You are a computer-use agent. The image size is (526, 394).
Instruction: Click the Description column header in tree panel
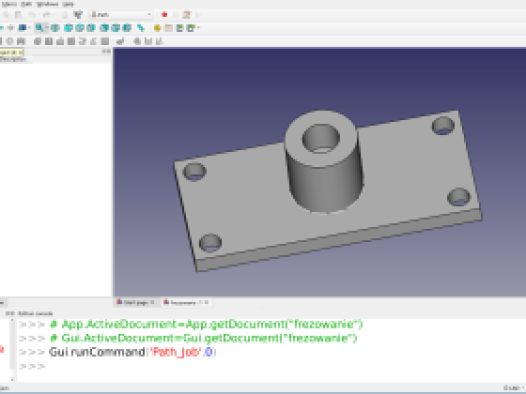pos(13,59)
